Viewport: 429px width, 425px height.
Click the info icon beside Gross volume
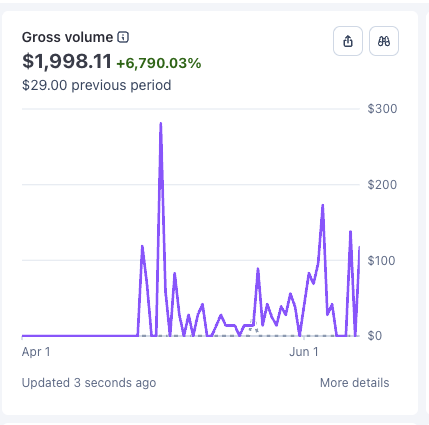click(123, 37)
